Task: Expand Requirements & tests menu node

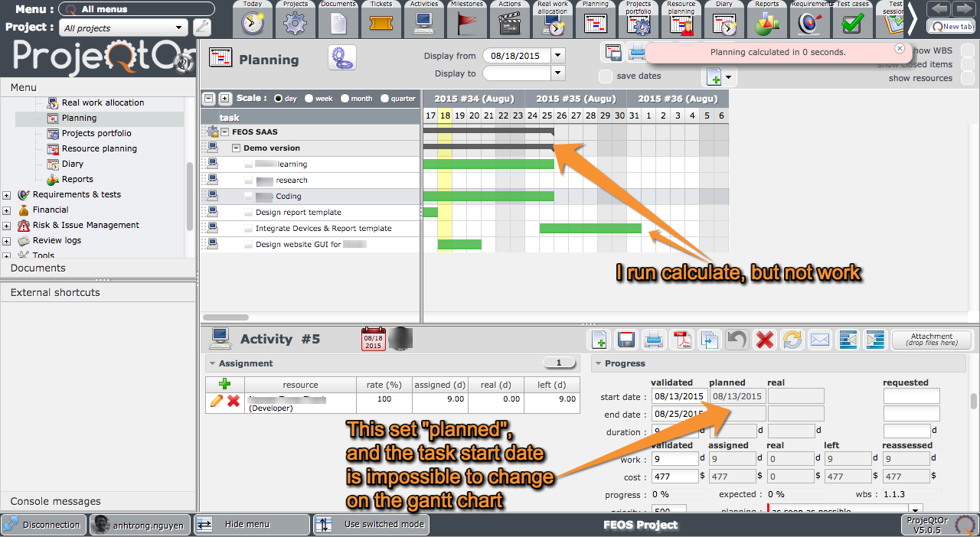Action: point(7,195)
